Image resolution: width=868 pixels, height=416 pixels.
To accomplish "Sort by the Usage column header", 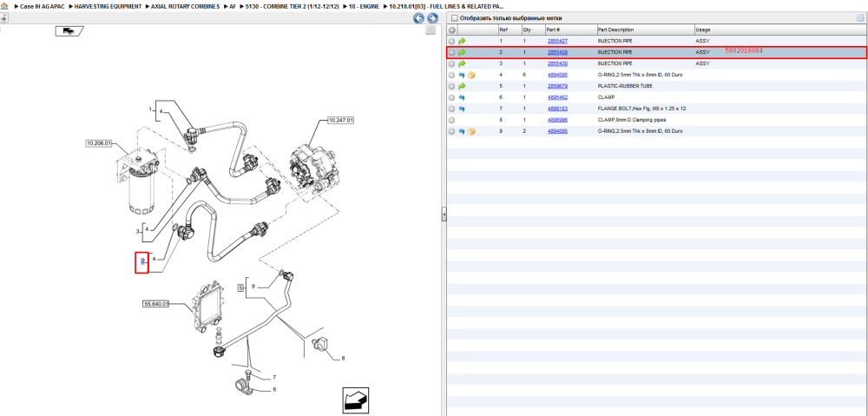I will [703, 30].
